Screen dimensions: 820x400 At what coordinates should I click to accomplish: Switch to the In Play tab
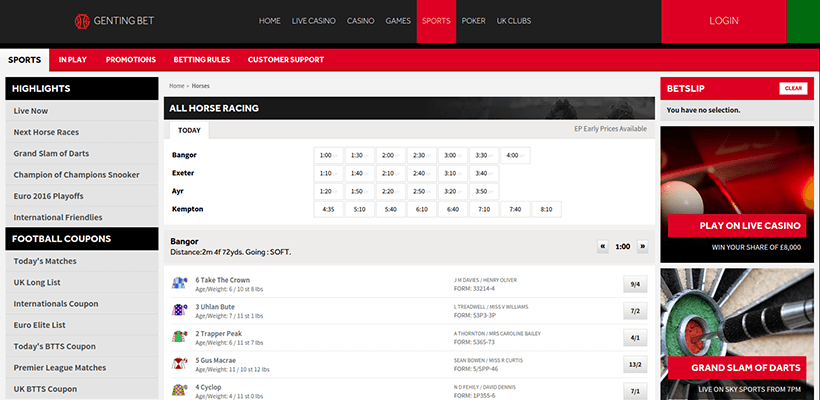click(73, 60)
